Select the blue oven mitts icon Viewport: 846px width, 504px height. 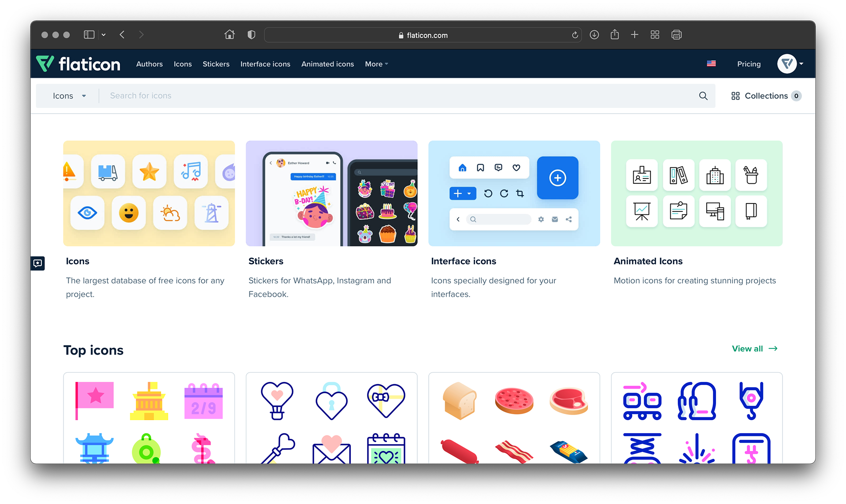[697, 400]
